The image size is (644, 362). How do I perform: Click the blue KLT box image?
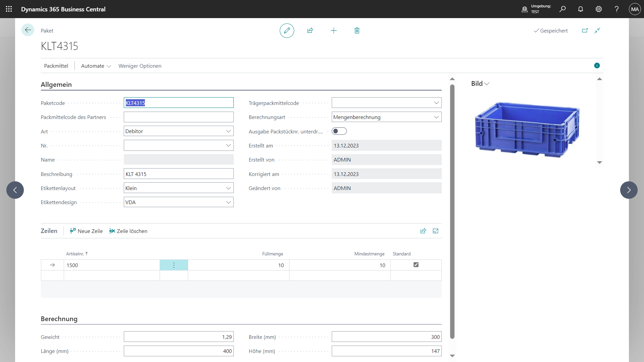click(527, 129)
